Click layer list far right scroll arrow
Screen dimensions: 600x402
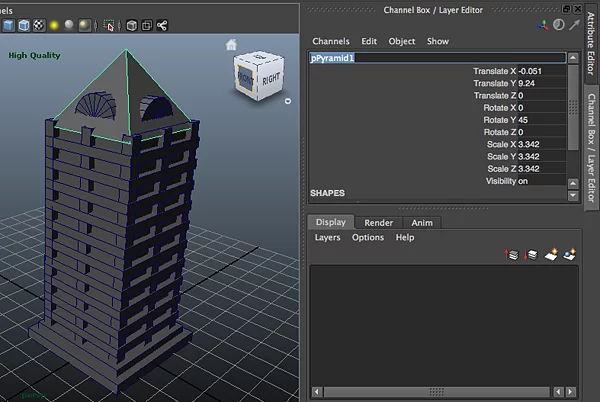coord(571,392)
